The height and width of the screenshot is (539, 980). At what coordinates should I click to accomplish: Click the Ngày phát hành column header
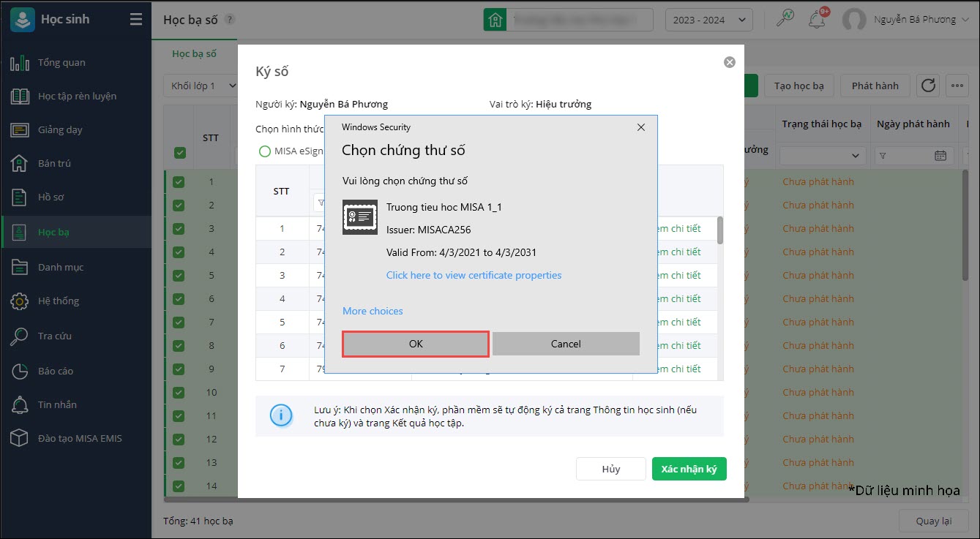coord(913,124)
